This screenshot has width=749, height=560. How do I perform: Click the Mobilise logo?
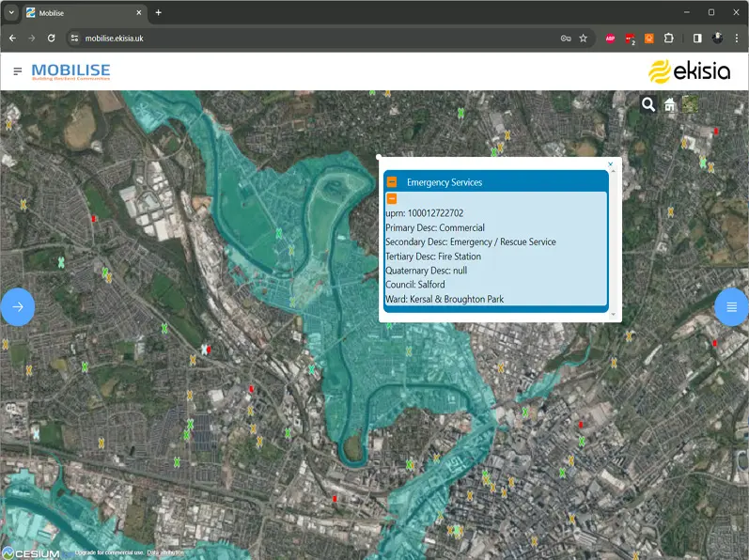click(70, 71)
